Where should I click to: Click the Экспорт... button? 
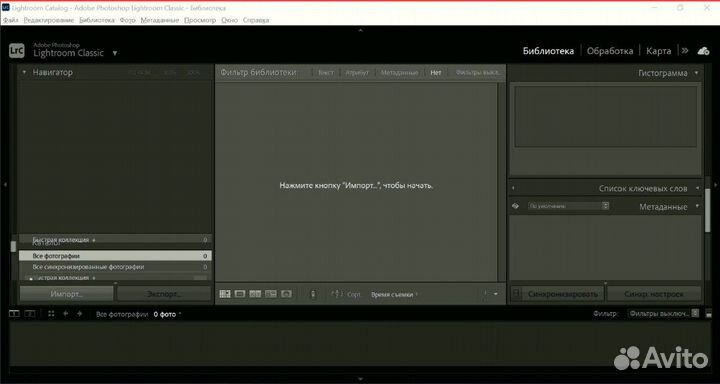[164, 294]
